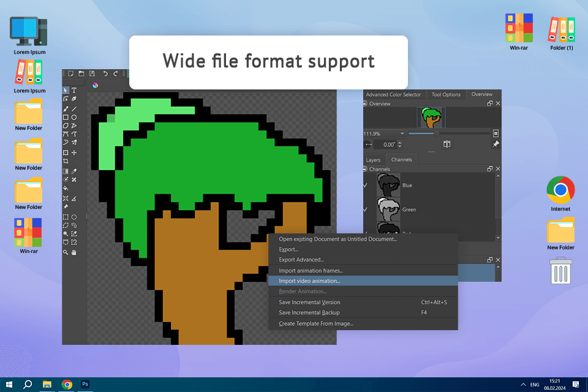The height and width of the screenshot is (392, 588).
Task: Activate the Transform tool
Action: coord(66,153)
